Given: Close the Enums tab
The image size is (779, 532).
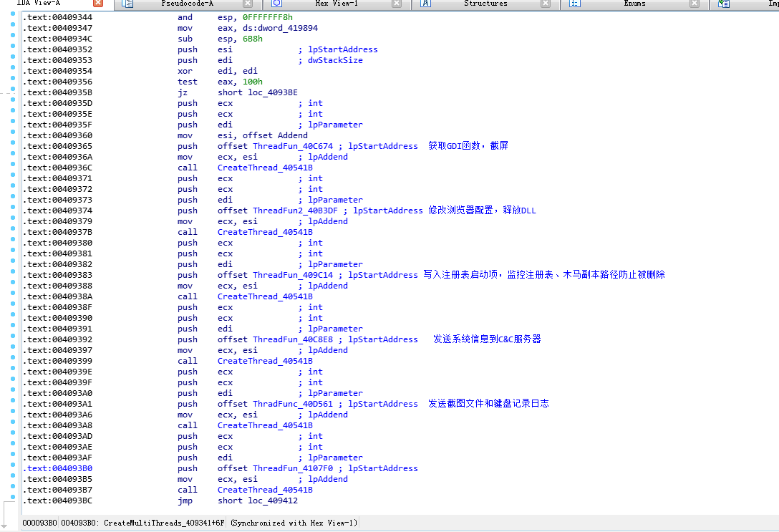Looking at the screenshot, I should pyautogui.click(x=695, y=4).
